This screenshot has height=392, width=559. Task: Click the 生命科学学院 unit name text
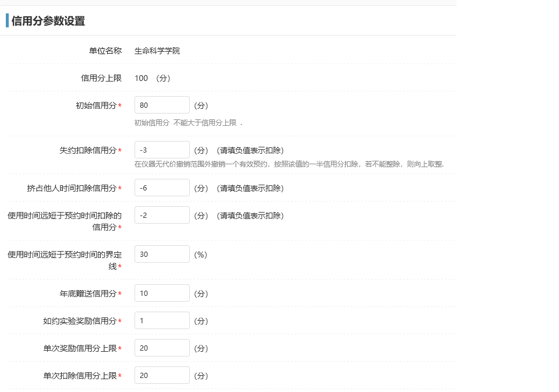tap(157, 51)
